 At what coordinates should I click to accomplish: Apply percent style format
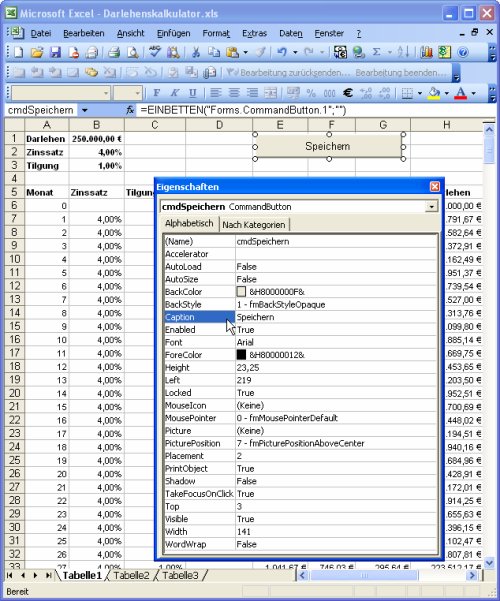(311, 93)
